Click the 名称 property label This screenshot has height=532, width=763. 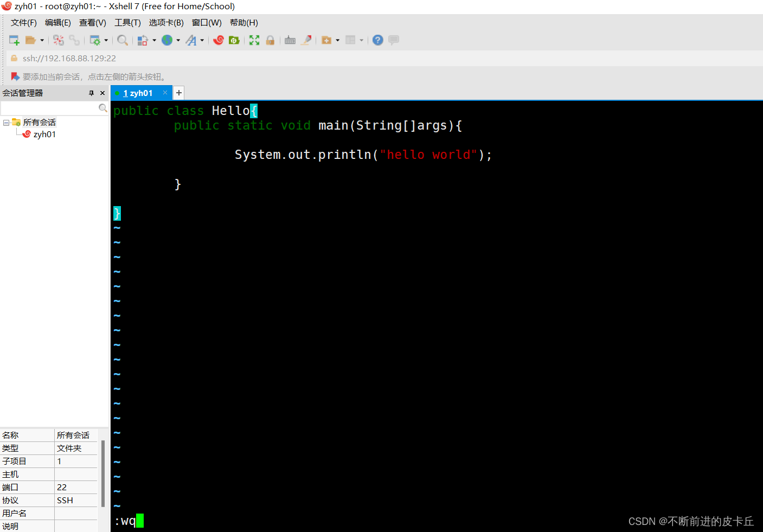[10, 435]
